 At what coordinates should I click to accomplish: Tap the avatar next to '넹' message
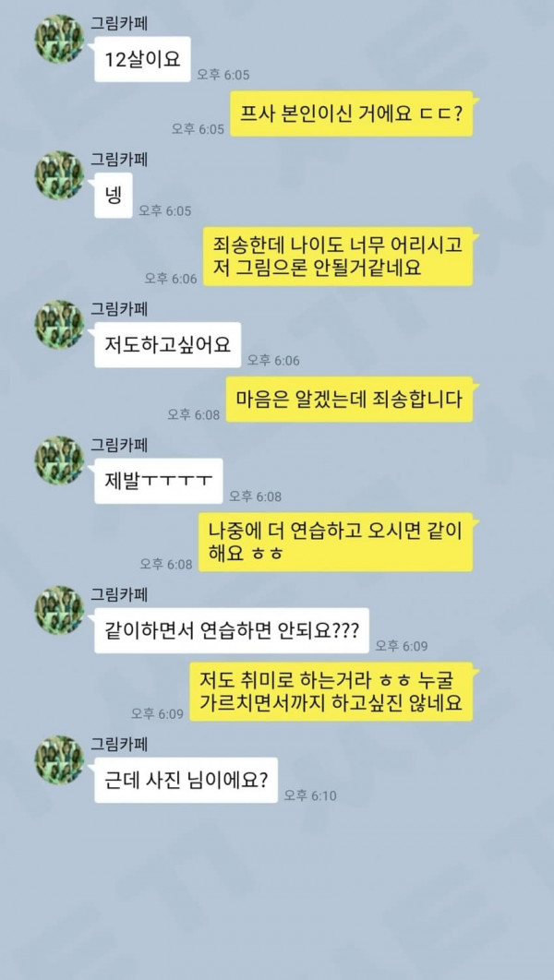(x=59, y=175)
